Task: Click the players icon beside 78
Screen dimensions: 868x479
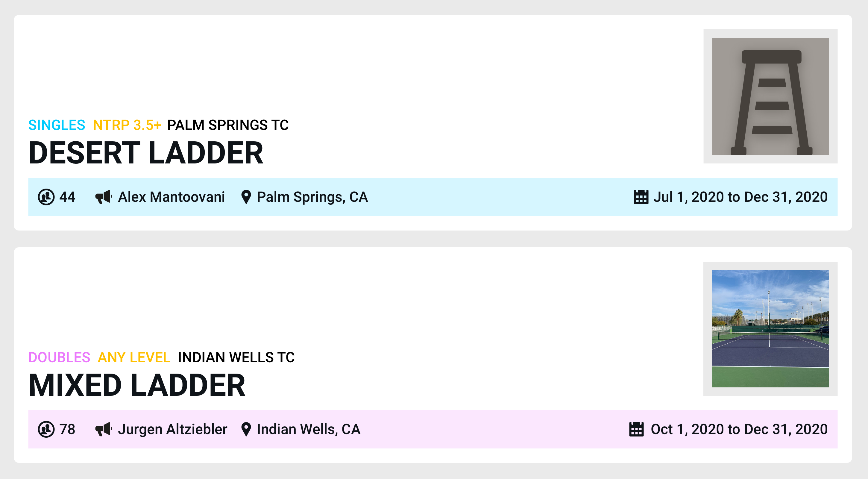Action: tap(46, 429)
